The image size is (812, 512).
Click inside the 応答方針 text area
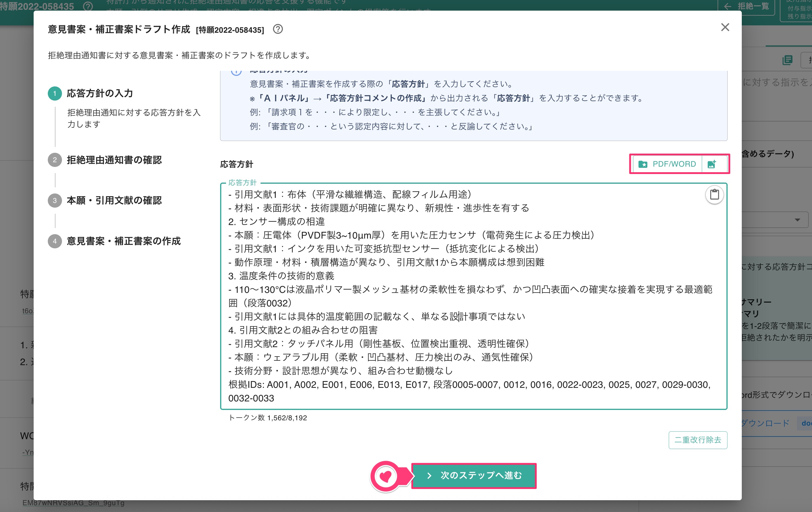pyautogui.click(x=474, y=296)
